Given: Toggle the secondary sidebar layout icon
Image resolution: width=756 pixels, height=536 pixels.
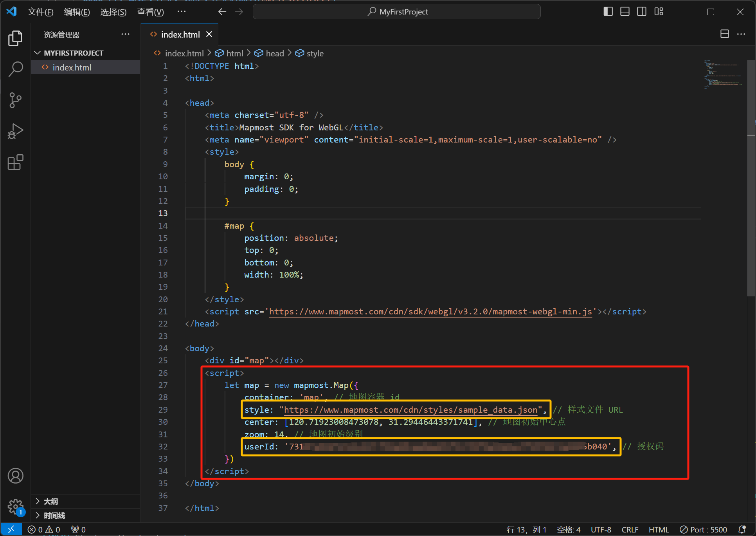Looking at the screenshot, I should click(642, 12).
